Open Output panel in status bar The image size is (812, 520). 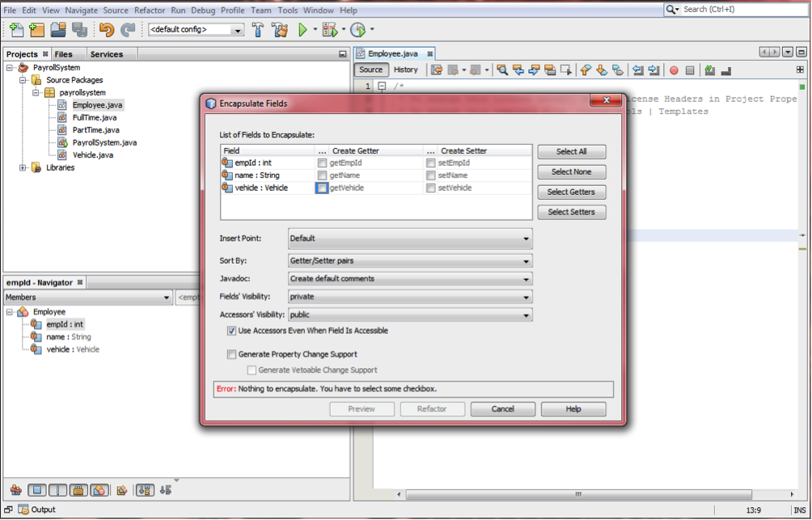tap(37, 509)
